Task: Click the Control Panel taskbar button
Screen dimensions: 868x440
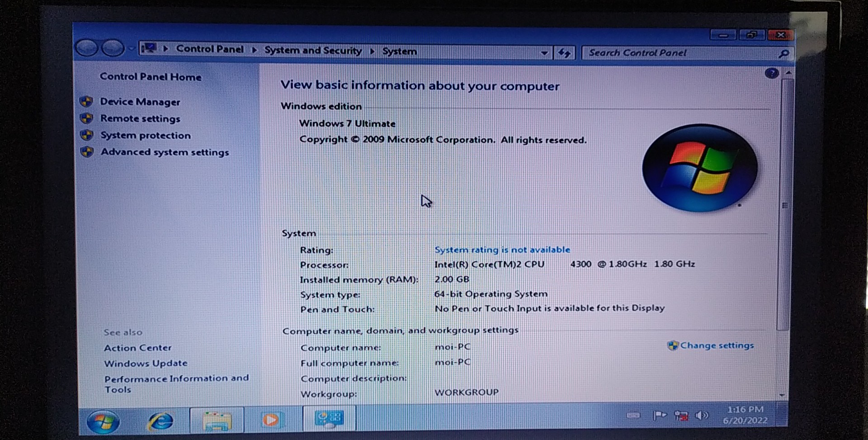Action: (x=329, y=418)
